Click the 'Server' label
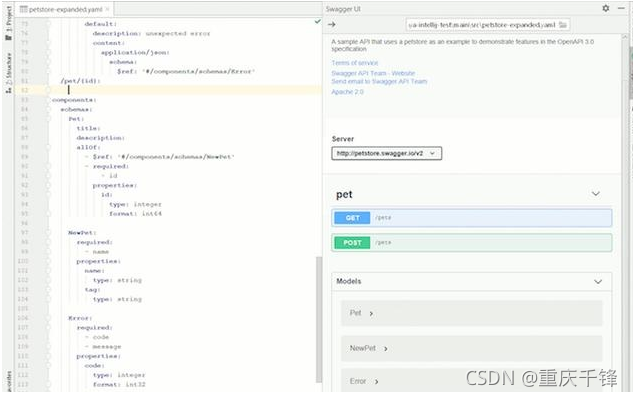Viewport: 633px width, 396px height. click(x=343, y=139)
